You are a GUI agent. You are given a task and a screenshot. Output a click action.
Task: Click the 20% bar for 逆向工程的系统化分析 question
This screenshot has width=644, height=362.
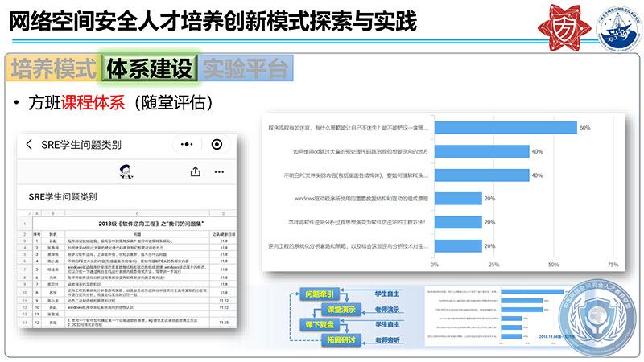pyautogui.click(x=458, y=246)
